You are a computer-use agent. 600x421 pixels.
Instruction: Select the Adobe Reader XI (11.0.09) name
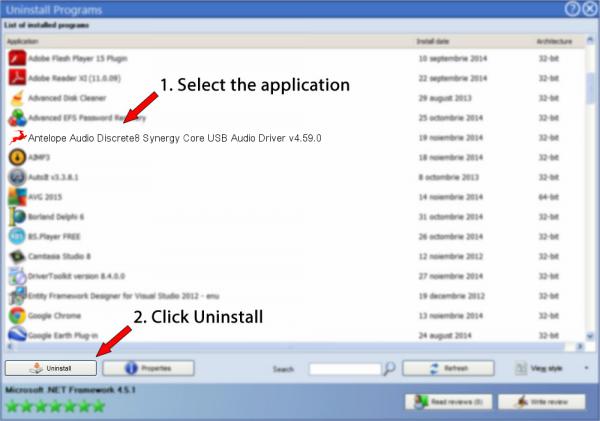coord(74,78)
